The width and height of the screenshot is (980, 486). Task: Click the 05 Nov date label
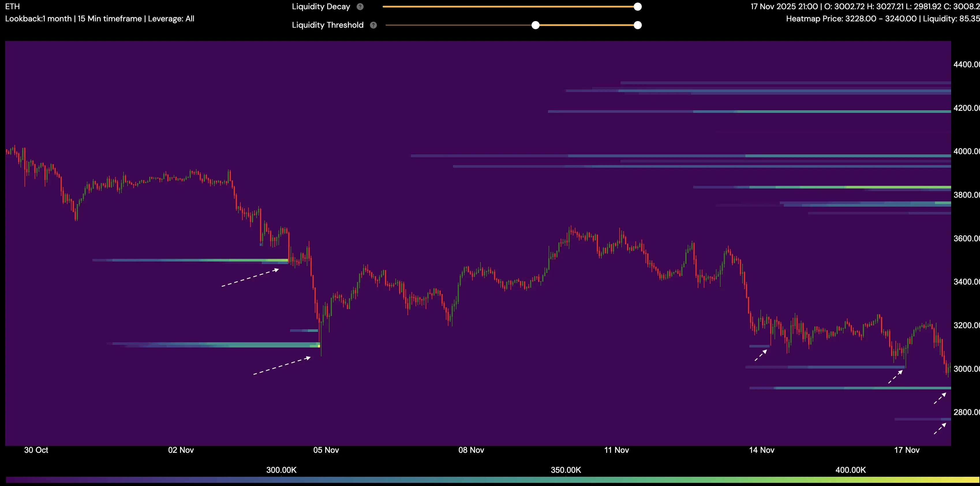pyautogui.click(x=326, y=450)
